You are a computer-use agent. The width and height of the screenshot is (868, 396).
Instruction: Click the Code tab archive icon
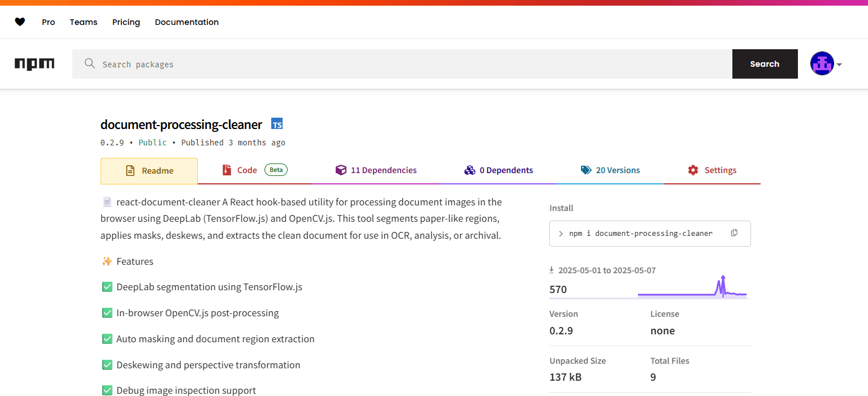click(x=227, y=170)
